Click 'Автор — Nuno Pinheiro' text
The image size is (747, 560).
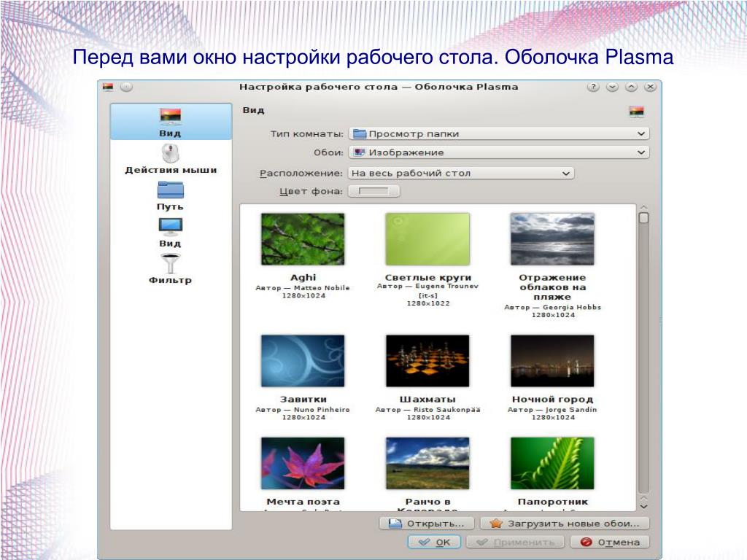pos(303,410)
